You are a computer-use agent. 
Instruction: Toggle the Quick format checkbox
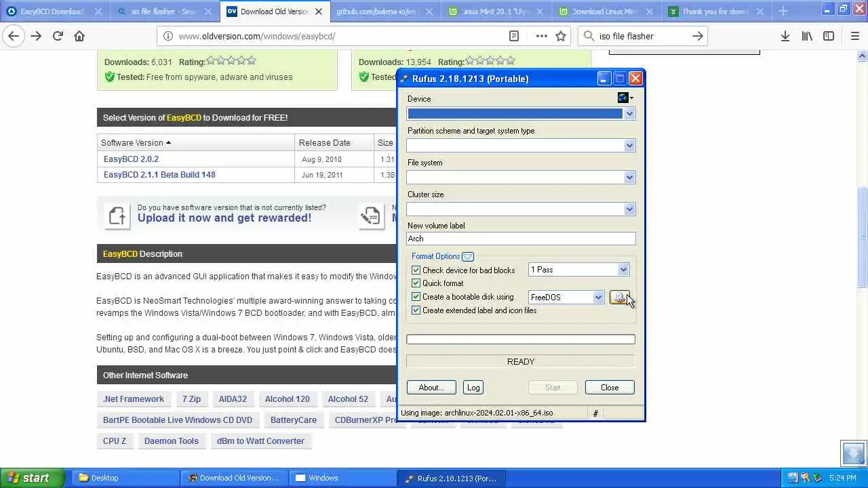click(x=416, y=283)
